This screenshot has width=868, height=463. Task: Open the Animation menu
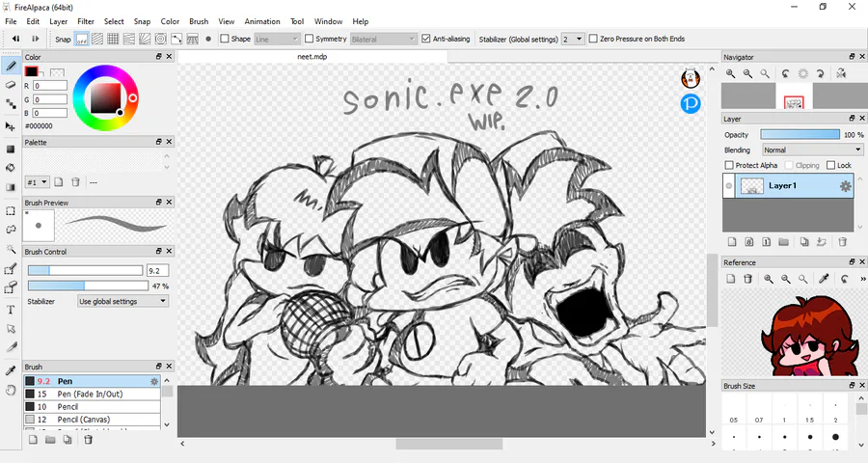pyautogui.click(x=261, y=21)
